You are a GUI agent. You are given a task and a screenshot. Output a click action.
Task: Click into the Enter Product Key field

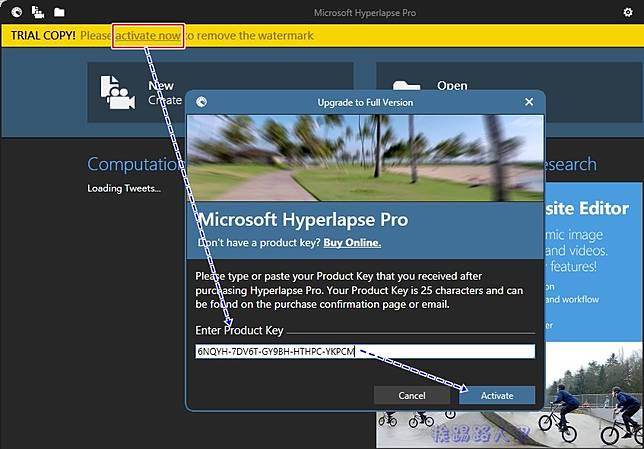tap(365, 351)
